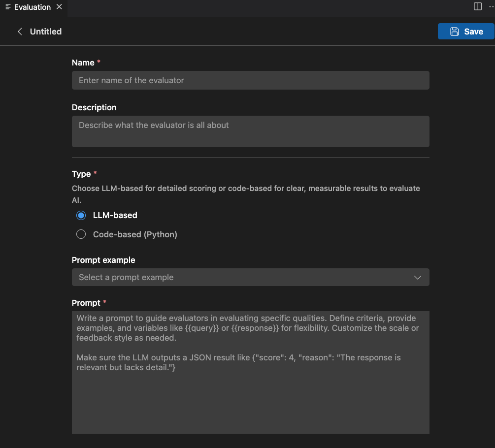The width and height of the screenshot is (495, 448).
Task: Open the Select a prompt example dropdown
Action: [x=250, y=277]
